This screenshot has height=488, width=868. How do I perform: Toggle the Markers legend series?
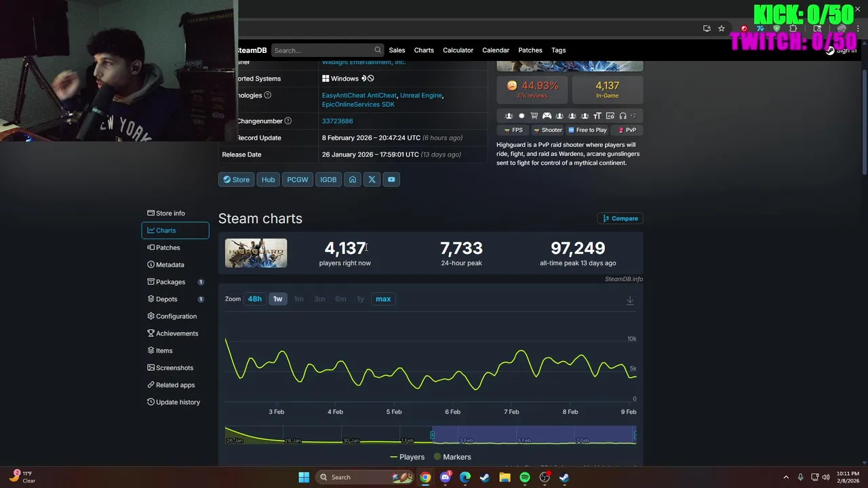click(452, 457)
